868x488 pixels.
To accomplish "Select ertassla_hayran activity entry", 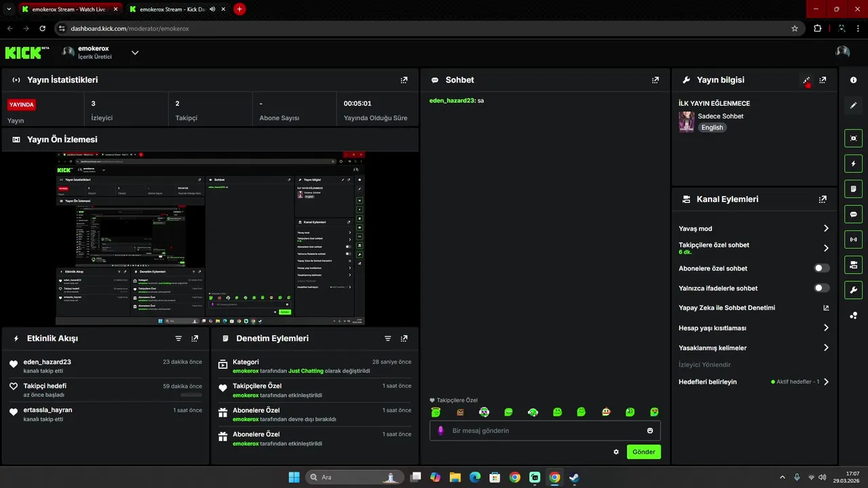I will [x=105, y=414].
